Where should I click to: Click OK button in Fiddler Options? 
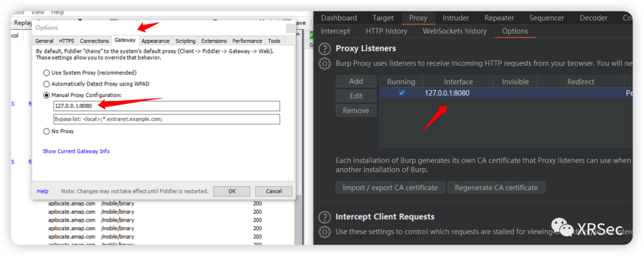pos(231,192)
